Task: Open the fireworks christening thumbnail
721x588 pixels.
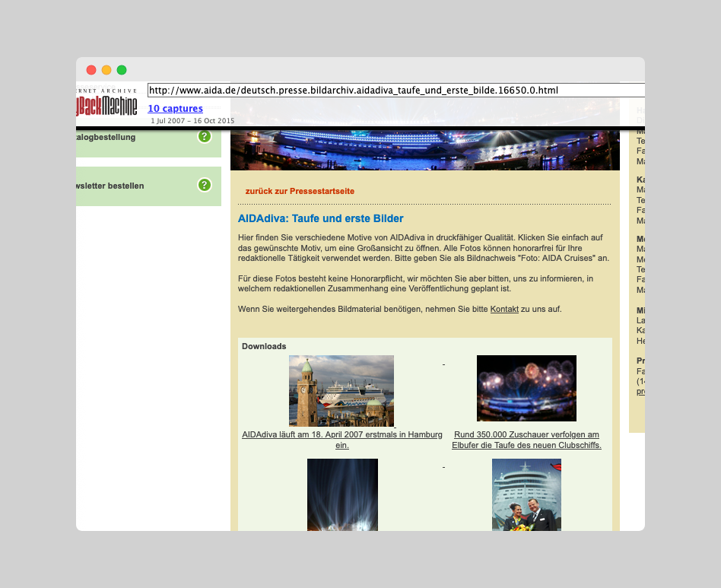Action: [526, 388]
